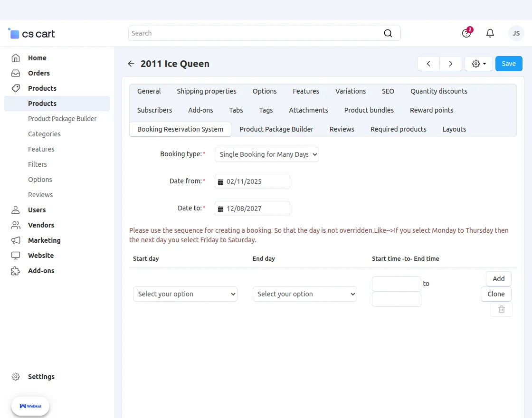Open the help icon with red badge

pos(466,33)
